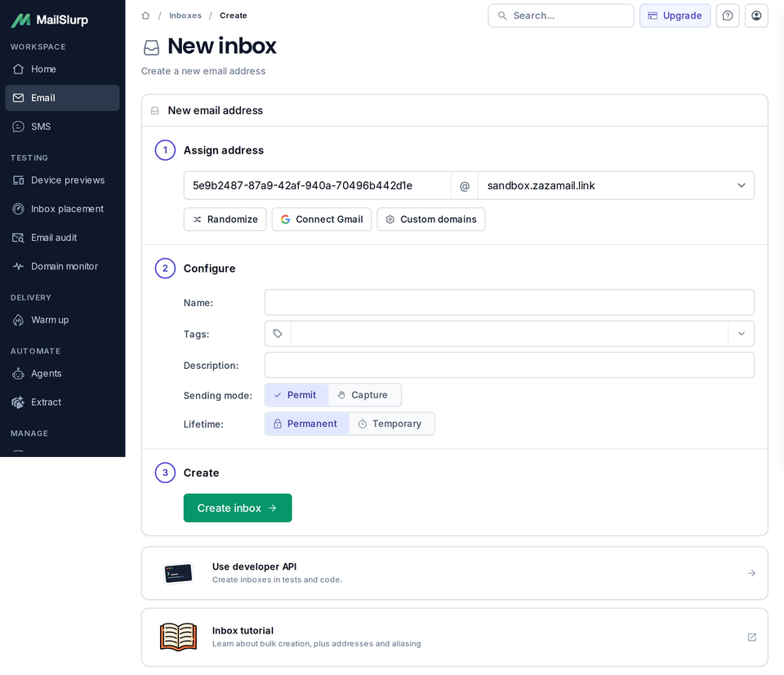Click the MailSlurp logo
Screen dimensions: 784x675
50,20
